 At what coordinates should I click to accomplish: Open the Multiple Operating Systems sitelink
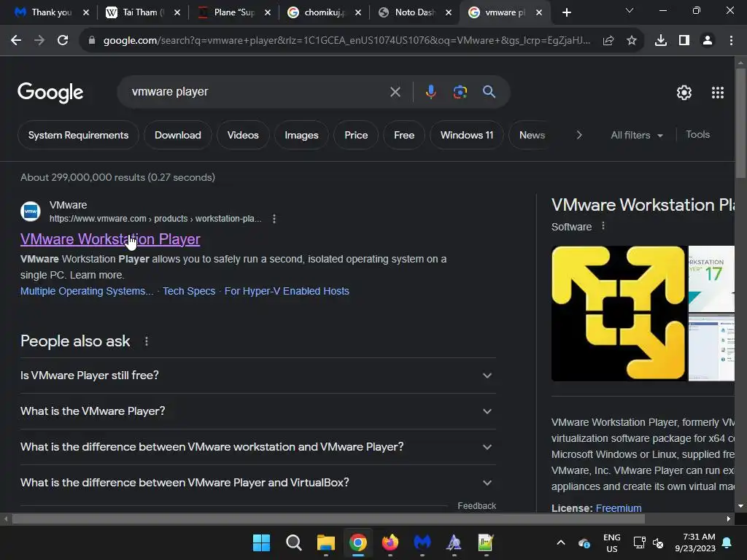coord(87,291)
